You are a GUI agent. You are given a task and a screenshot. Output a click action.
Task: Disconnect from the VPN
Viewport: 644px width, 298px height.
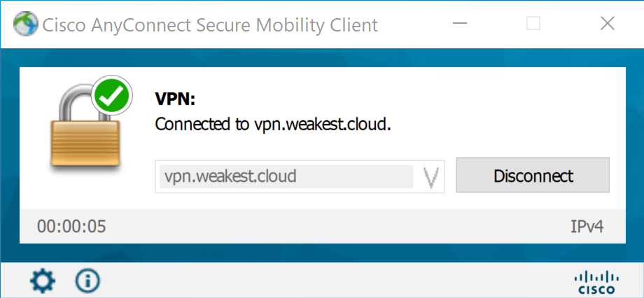533,176
